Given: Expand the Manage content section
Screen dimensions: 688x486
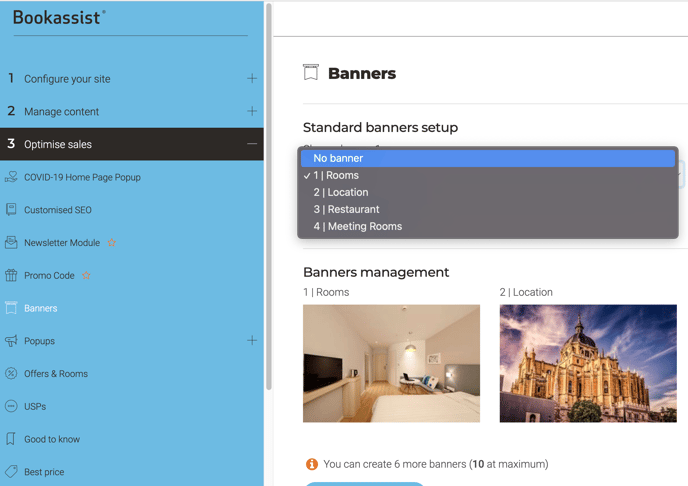Looking at the screenshot, I should click(x=252, y=111).
